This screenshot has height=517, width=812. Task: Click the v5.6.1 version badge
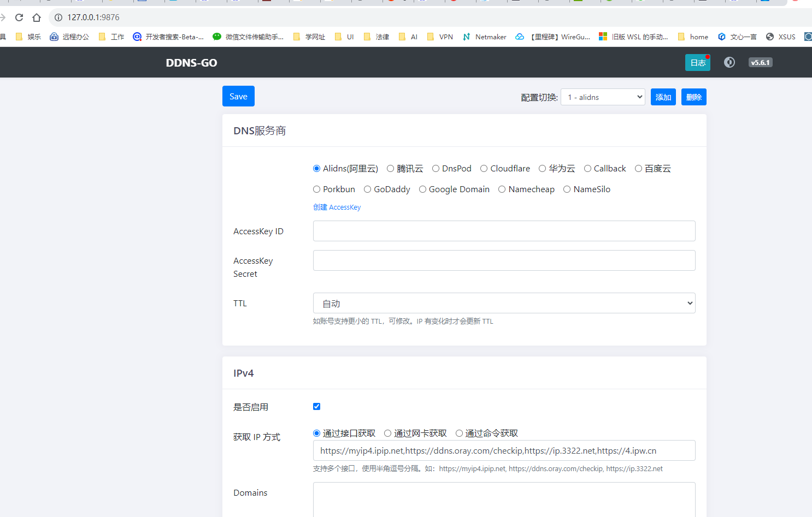[760, 62]
